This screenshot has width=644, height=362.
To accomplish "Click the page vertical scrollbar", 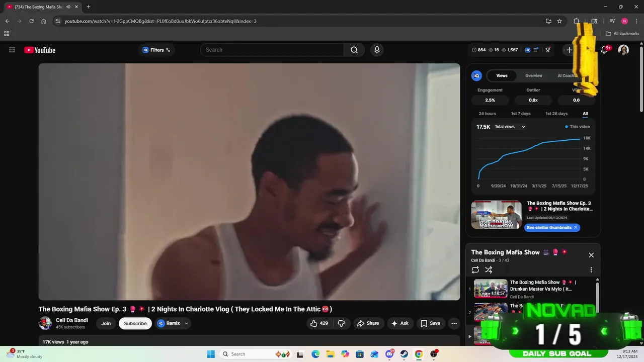I will [x=641, y=79].
